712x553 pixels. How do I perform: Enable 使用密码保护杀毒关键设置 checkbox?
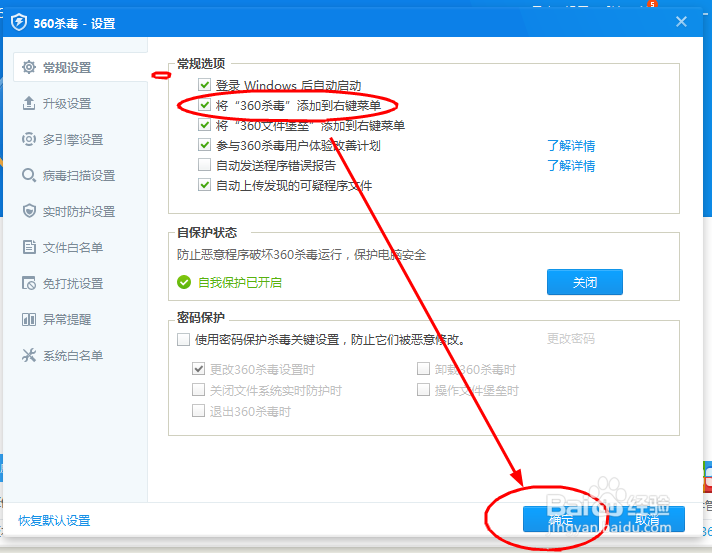(183, 339)
